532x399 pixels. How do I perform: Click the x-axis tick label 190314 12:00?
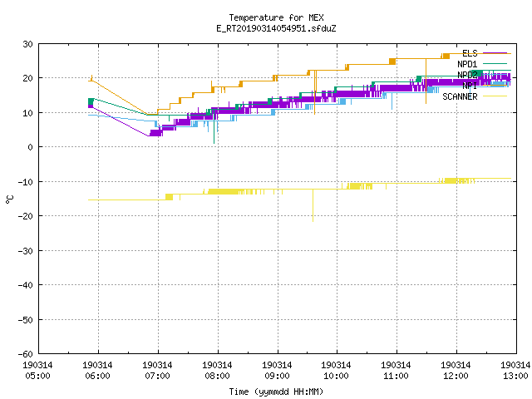[x=456, y=371]
